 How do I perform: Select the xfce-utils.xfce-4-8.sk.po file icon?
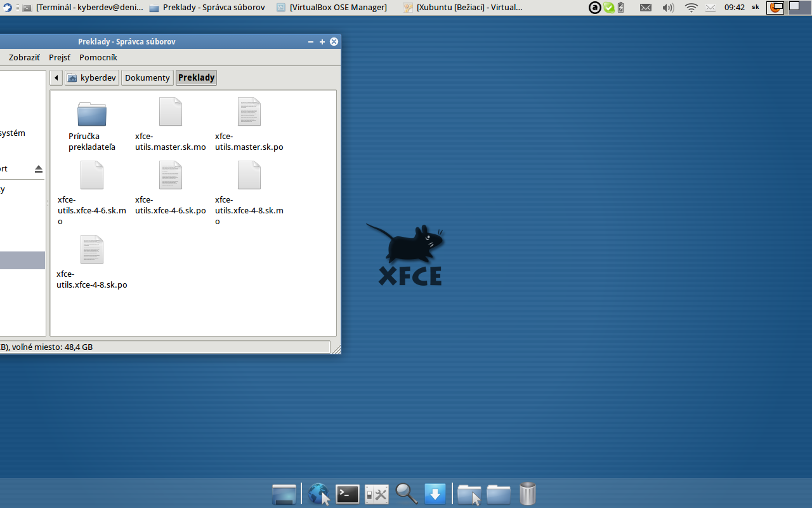92,250
